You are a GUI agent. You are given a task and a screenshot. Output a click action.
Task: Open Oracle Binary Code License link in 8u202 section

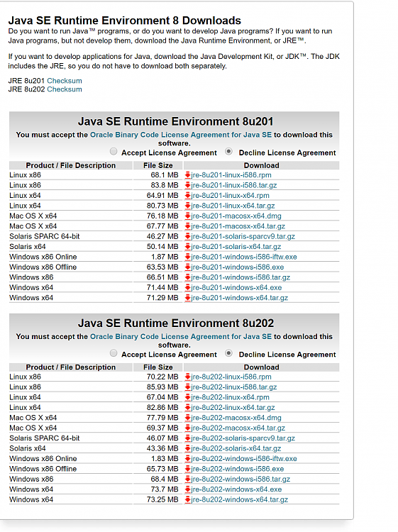click(x=181, y=336)
